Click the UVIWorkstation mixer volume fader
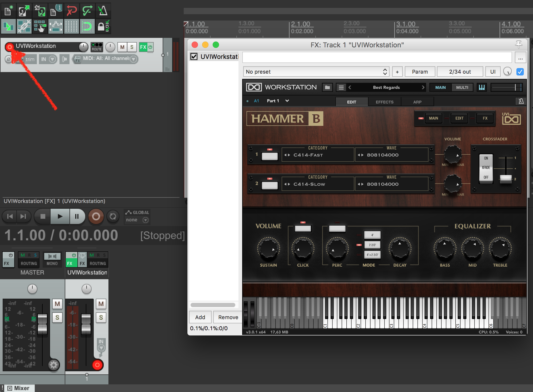 (x=86, y=324)
